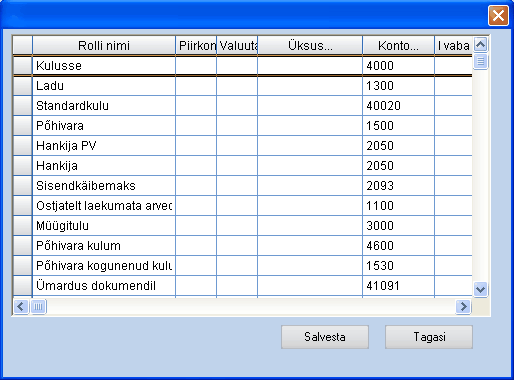Click the I vaba column header
This screenshot has height=380, width=514.
click(x=454, y=46)
